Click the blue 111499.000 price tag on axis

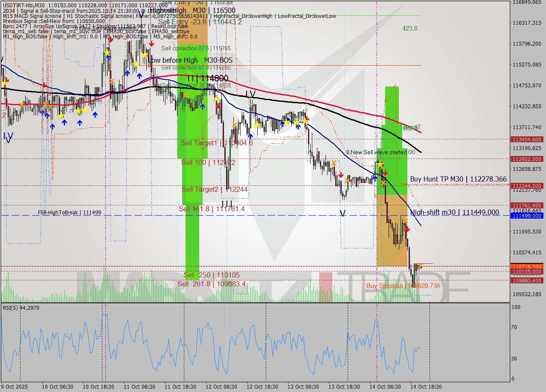click(527, 216)
